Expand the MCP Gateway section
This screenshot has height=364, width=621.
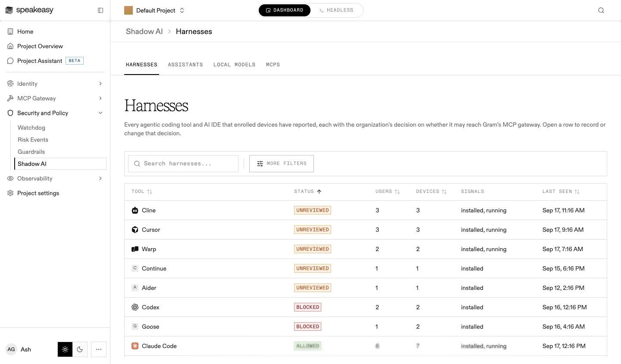tap(100, 98)
